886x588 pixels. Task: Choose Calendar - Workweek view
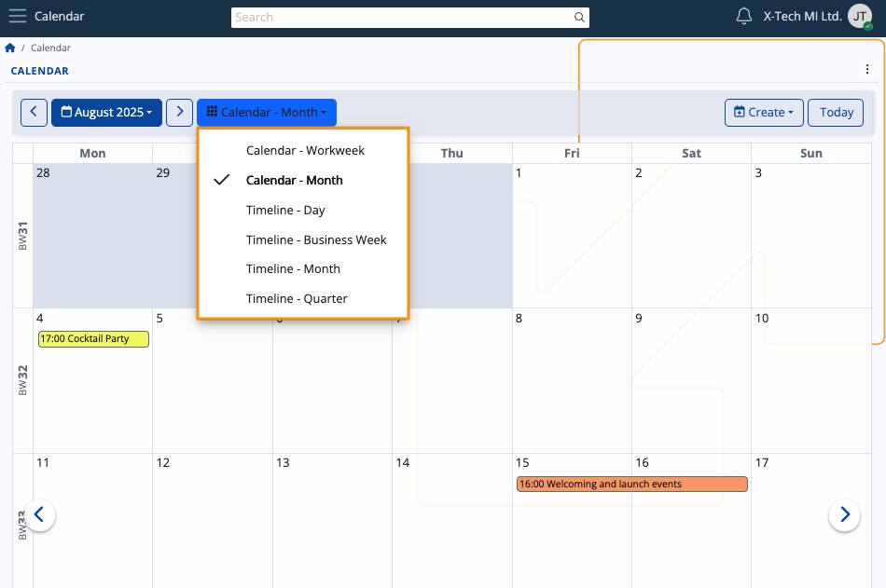click(303, 151)
